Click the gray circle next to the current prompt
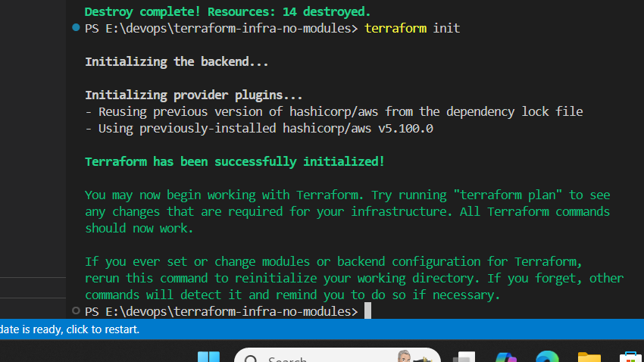This screenshot has height=362, width=644. [75, 311]
